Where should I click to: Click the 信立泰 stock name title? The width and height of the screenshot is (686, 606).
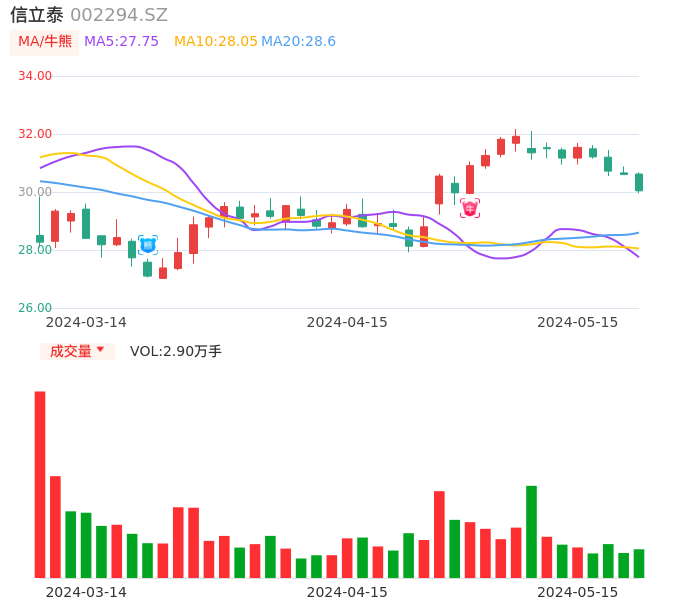[37, 15]
